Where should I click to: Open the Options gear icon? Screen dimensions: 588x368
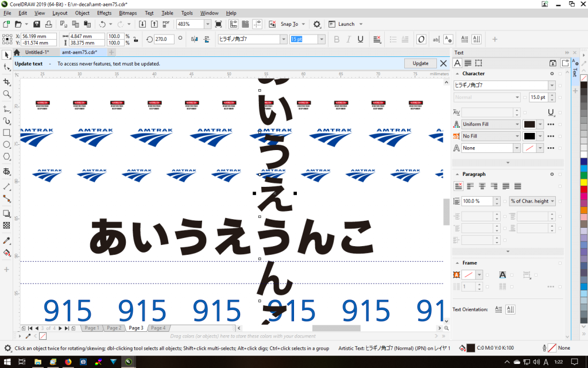[x=317, y=24]
